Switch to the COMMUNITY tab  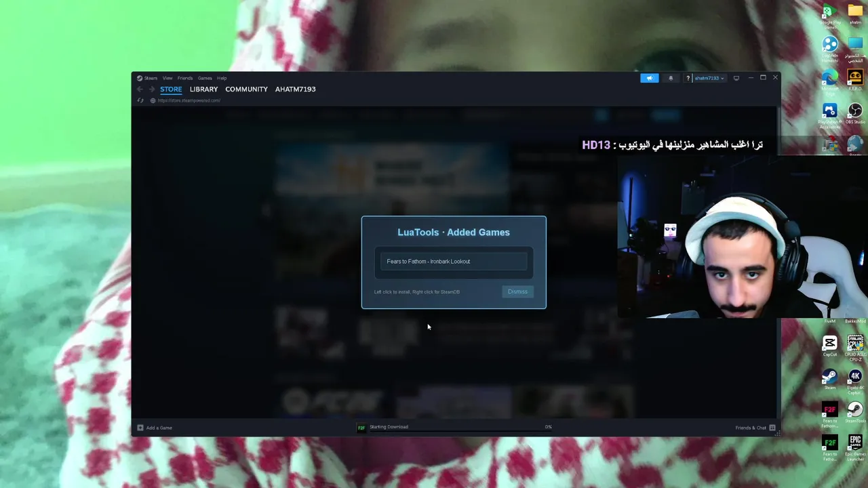[x=246, y=89]
